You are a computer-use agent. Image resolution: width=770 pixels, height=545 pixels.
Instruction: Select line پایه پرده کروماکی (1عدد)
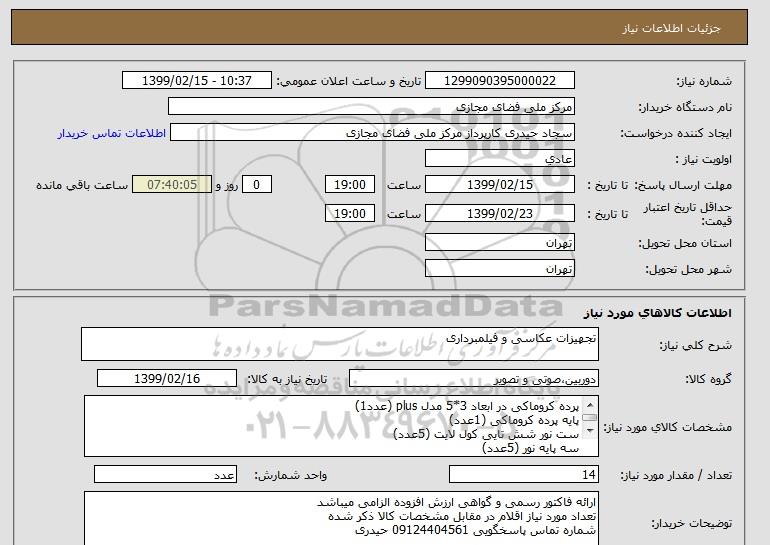(x=514, y=420)
